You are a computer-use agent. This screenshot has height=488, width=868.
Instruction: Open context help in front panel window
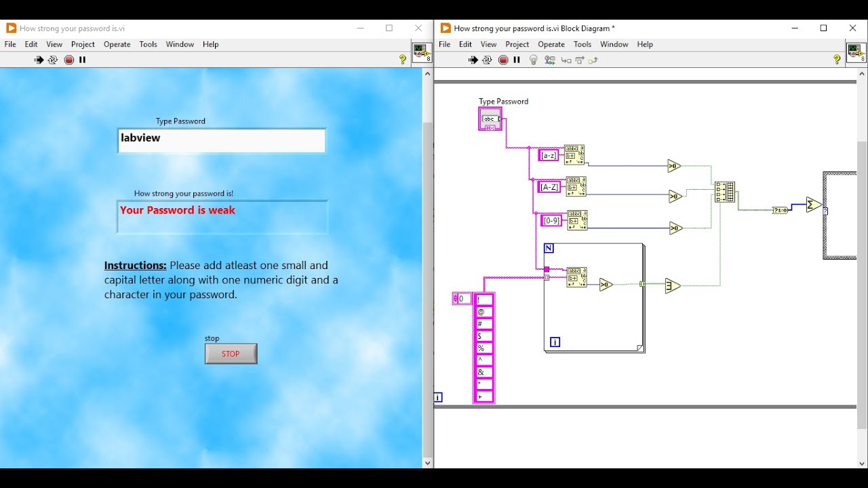click(403, 60)
